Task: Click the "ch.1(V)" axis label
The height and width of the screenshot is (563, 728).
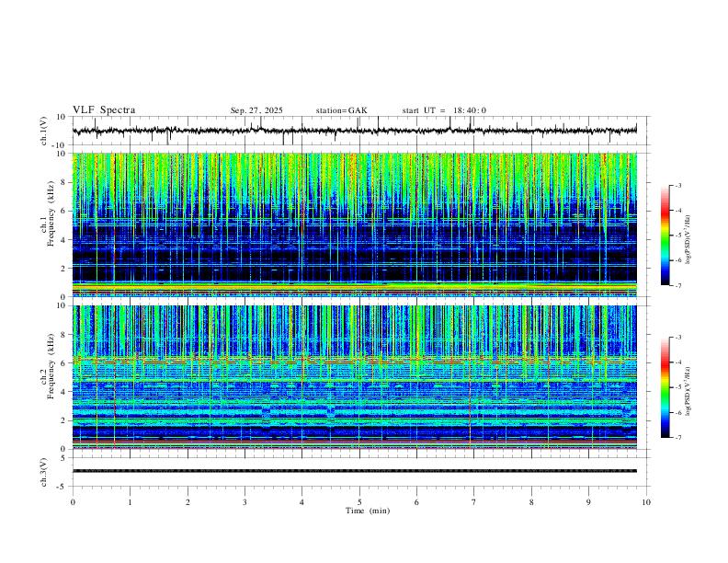Action: point(44,131)
